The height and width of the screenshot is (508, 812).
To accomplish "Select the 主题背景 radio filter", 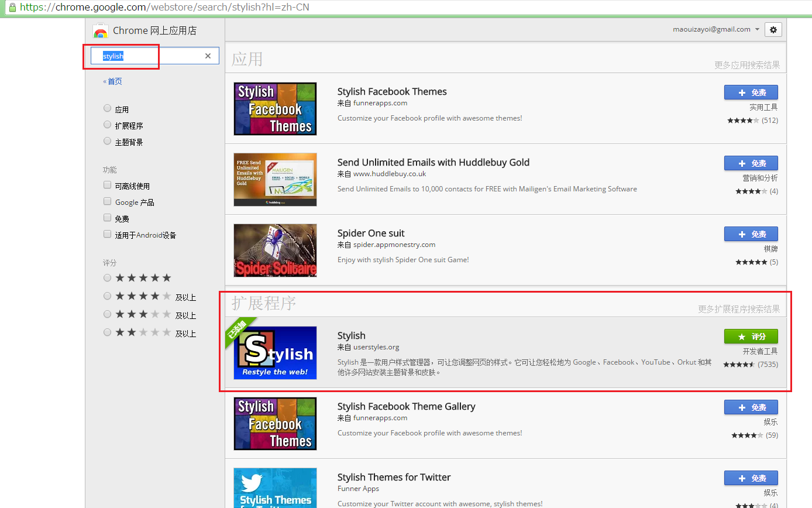I will (x=107, y=141).
